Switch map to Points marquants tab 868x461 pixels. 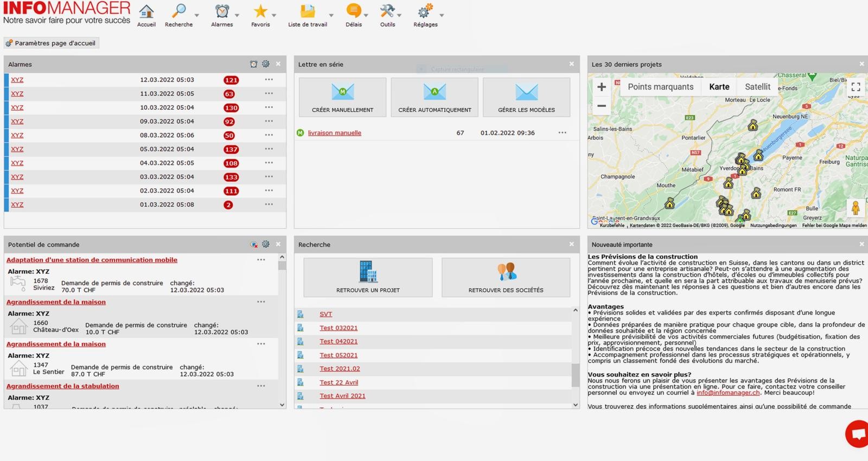tap(661, 87)
